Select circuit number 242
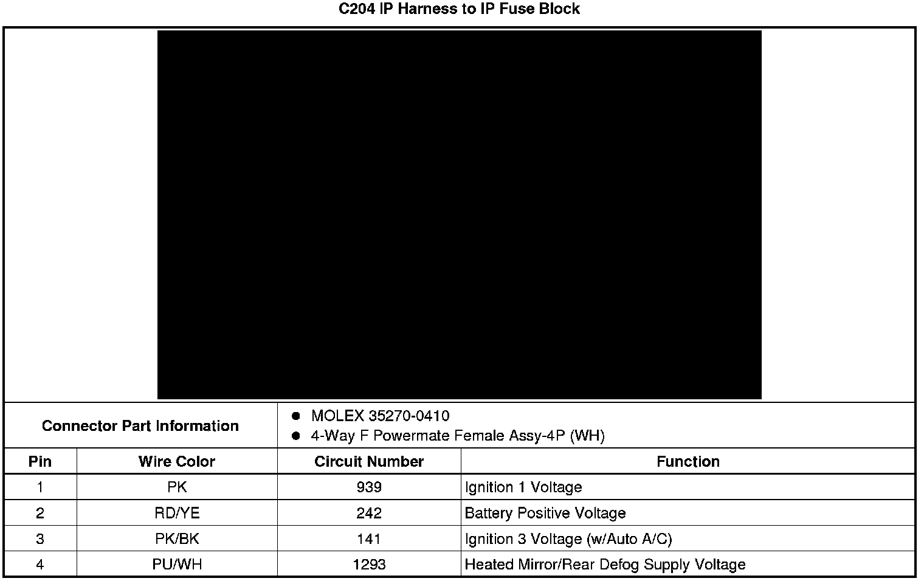This screenshot has height=581, width=924. (369, 514)
